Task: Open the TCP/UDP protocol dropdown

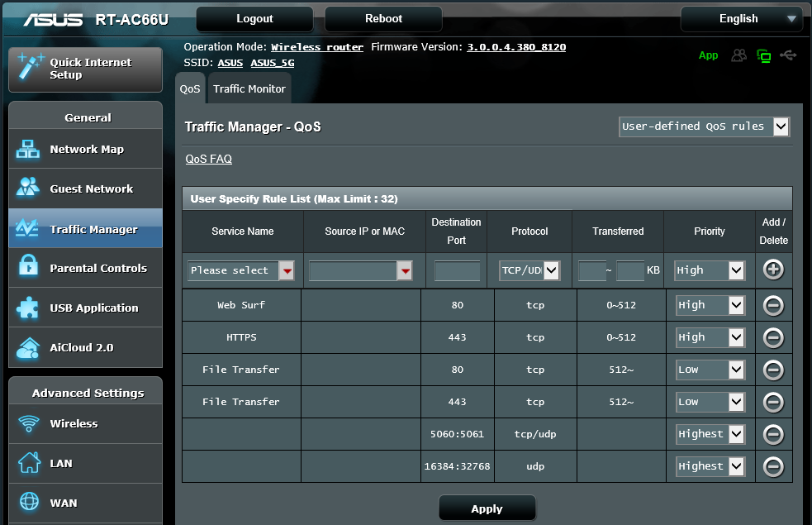Action: coord(529,270)
